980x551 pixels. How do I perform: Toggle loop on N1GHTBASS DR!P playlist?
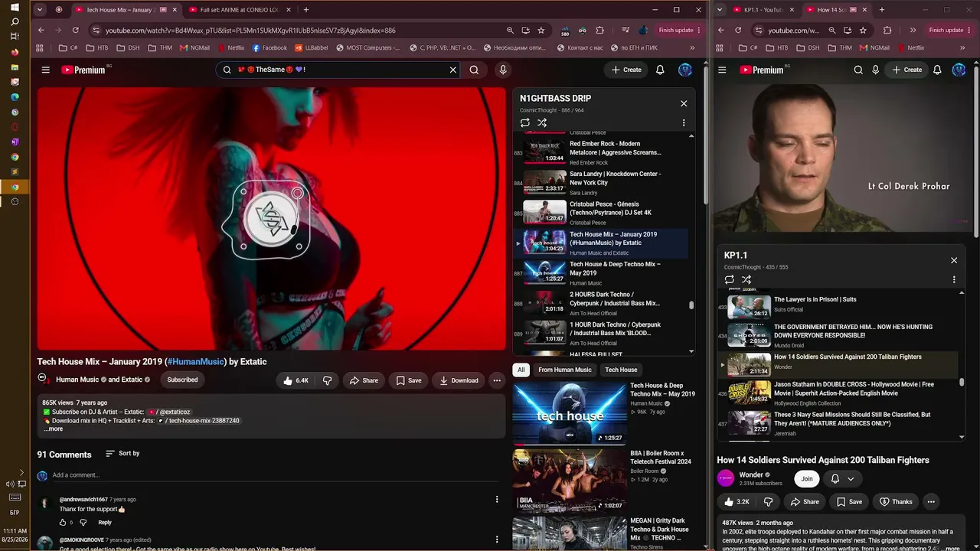[x=524, y=122]
